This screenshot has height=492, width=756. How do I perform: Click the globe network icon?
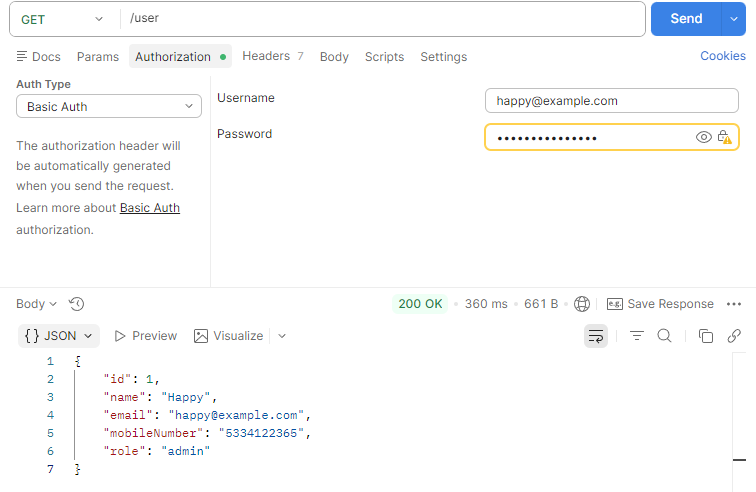click(581, 304)
